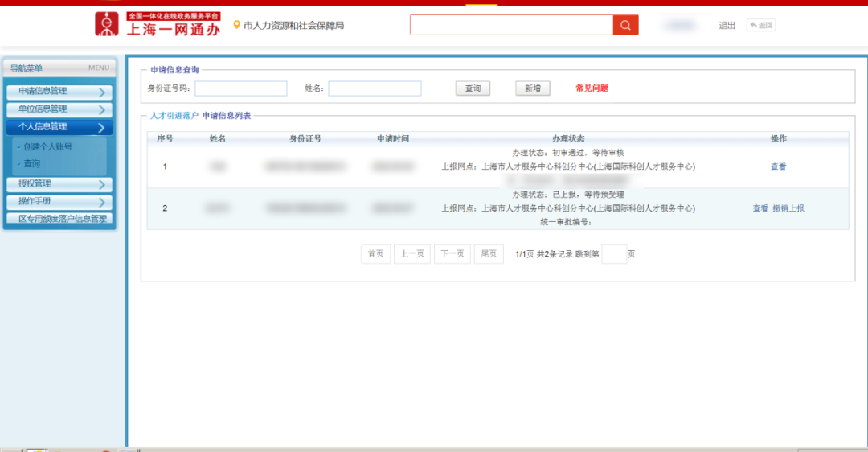
Task: Click chevron arrow on 操作手册
Action: (101, 202)
